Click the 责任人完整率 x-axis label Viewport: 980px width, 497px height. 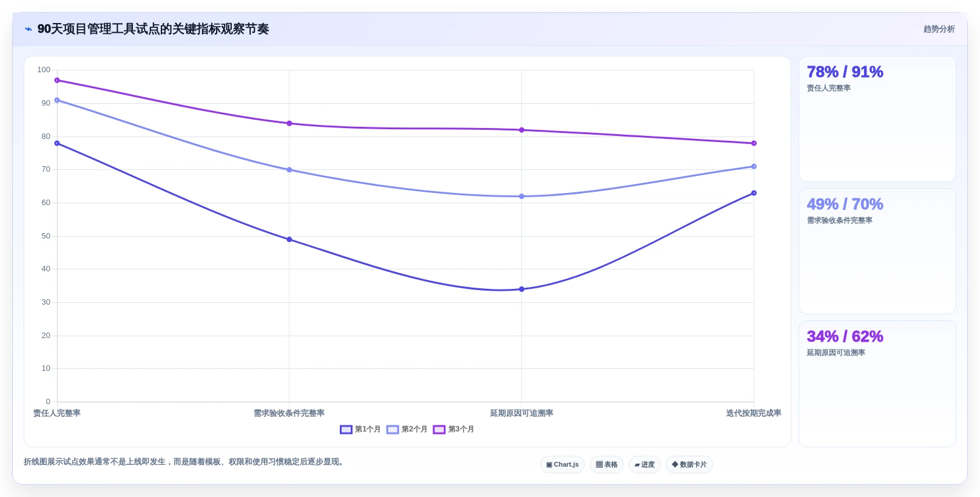tap(57, 413)
